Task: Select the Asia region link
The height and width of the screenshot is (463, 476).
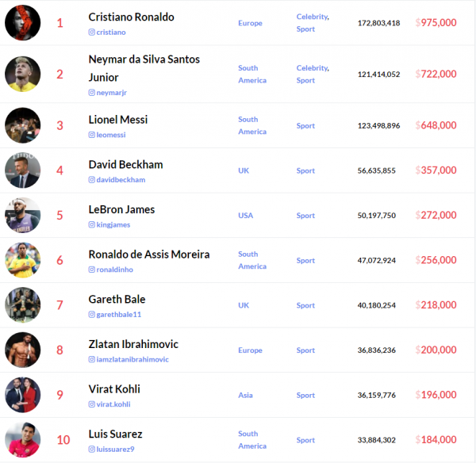Action: (246, 395)
